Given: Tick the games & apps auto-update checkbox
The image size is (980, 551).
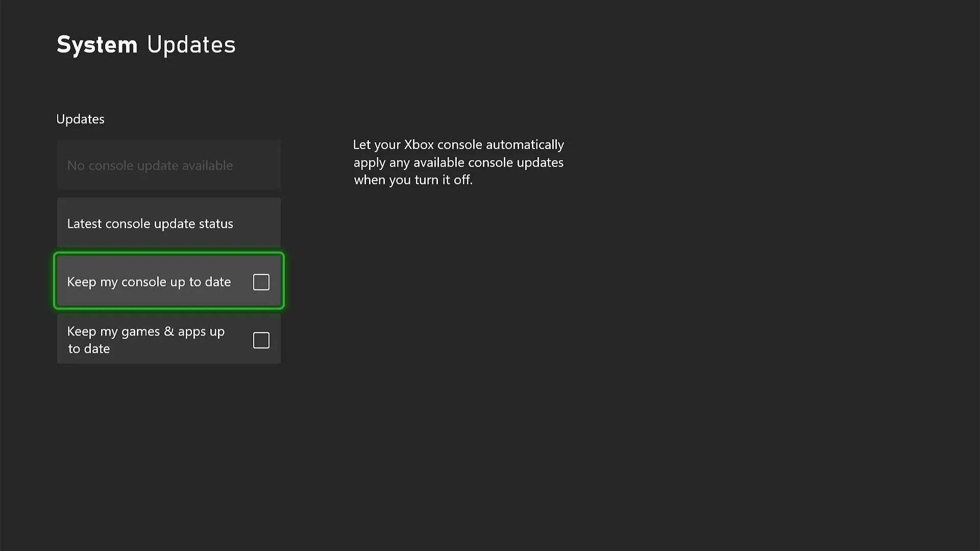Looking at the screenshot, I should [261, 340].
